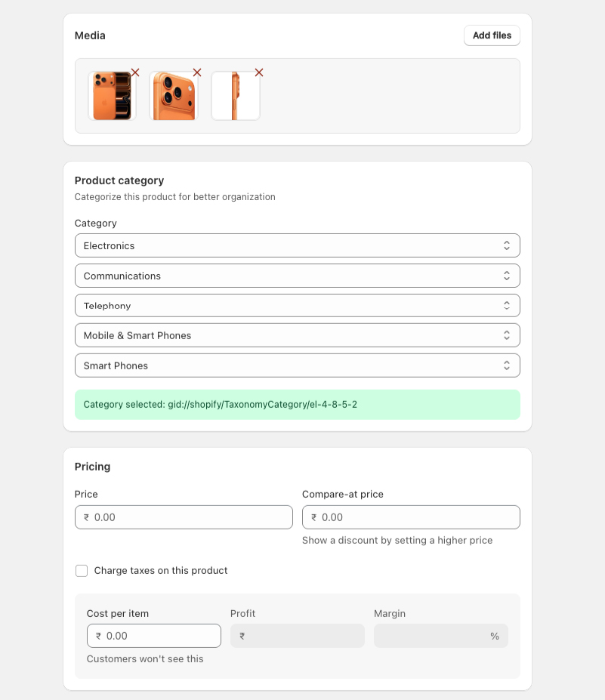Remove the third product image
The width and height of the screenshot is (605, 700).
[x=259, y=72]
